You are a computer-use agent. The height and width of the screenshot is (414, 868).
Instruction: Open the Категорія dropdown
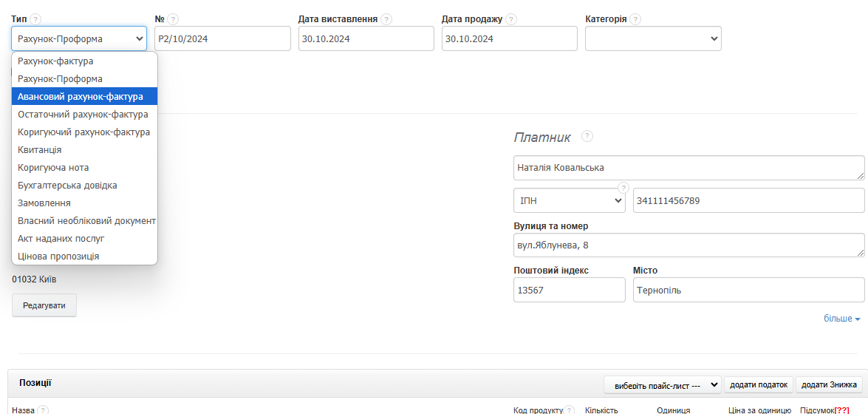[653, 38]
